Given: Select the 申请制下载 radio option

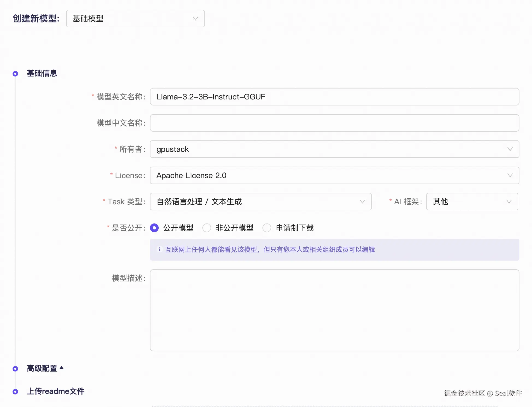Looking at the screenshot, I should [x=267, y=228].
